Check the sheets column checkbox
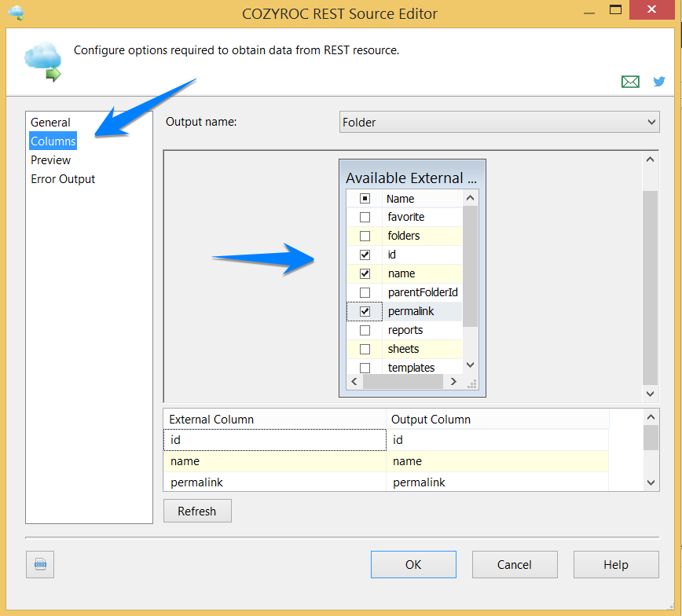The height and width of the screenshot is (616, 682). coord(365,349)
